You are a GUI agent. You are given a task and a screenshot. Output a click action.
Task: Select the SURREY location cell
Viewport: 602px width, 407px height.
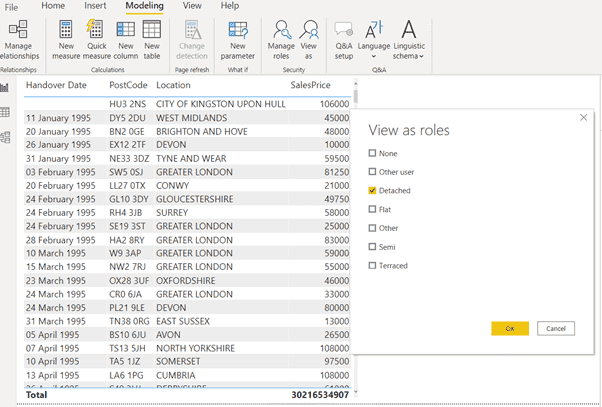click(172, 213)
